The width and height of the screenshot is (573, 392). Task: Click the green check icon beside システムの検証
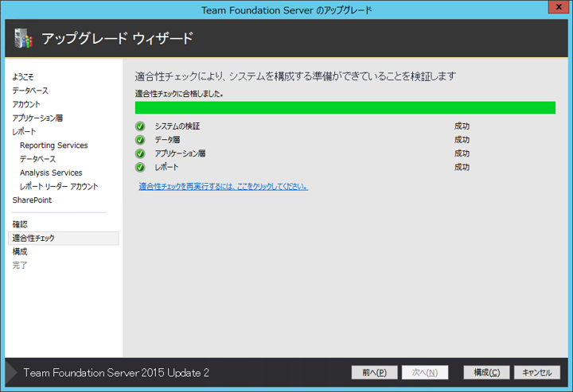click(140, 126)
